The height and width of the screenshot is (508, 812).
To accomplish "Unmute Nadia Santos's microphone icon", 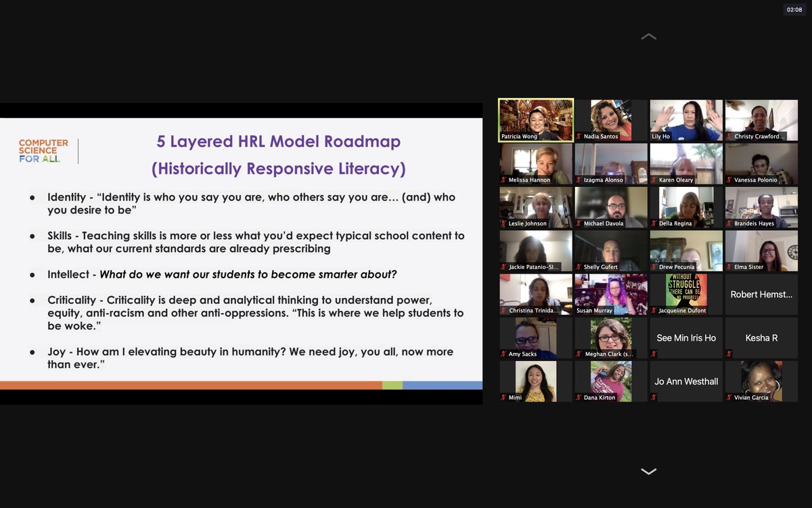I will click(x=579, y=135).
